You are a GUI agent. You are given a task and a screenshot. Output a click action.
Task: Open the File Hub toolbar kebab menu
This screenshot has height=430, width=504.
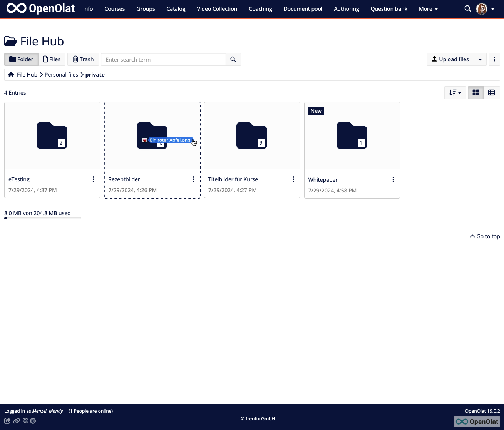pyautogui.click(x=494, y=59)
